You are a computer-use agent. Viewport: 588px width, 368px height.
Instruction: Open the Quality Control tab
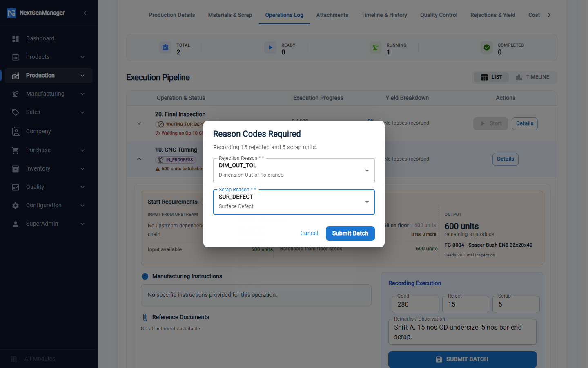click(439, 15)
